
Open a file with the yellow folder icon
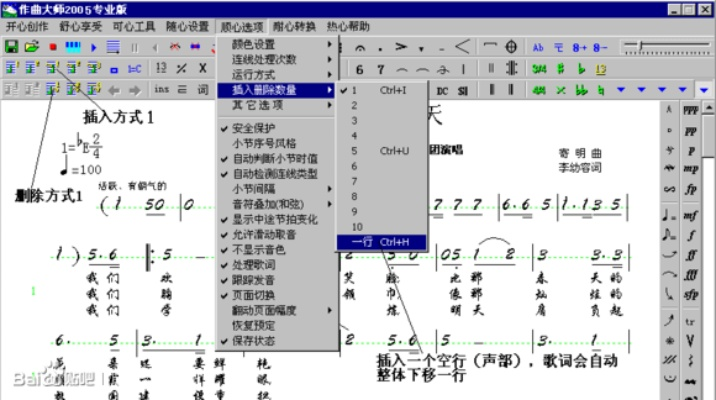pyautogui.click(x=32, y=47)
